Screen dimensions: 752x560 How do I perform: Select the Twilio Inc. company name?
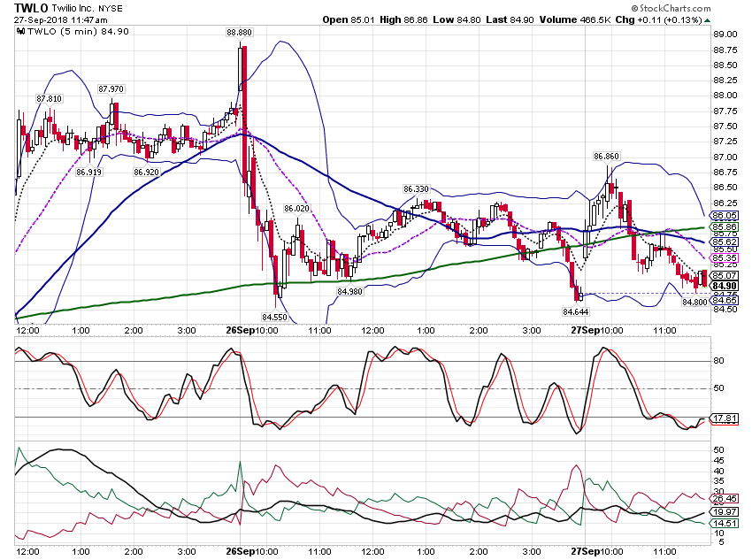coord(73,9)
